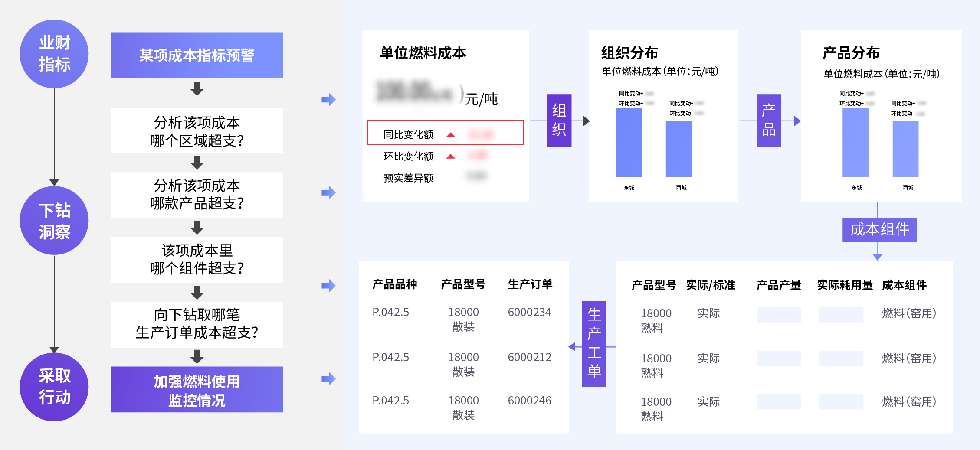
Task: Click the 哪个区域超支 analysis step
Action: pos(197,131)
